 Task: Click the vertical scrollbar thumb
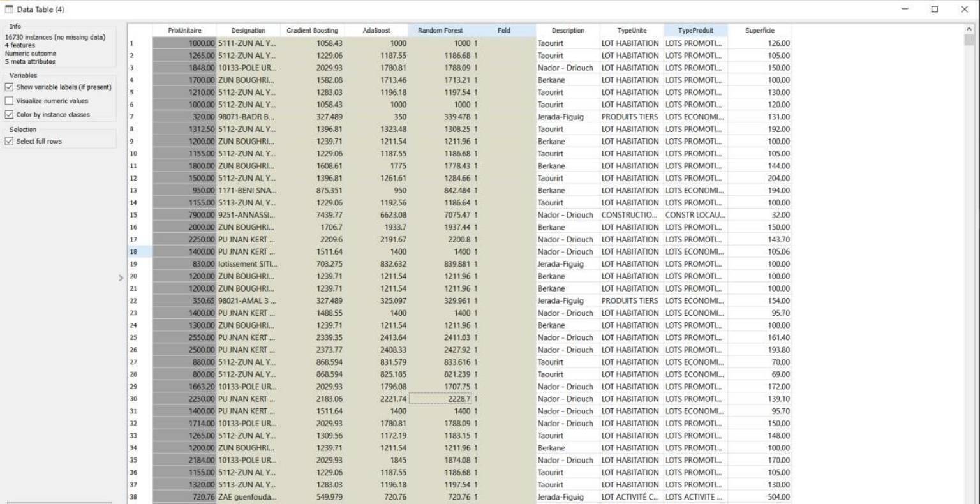click(970, 40)
